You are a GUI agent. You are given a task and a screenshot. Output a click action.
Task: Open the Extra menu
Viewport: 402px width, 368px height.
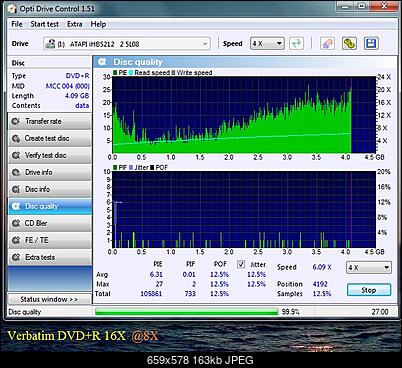point(74,24)
